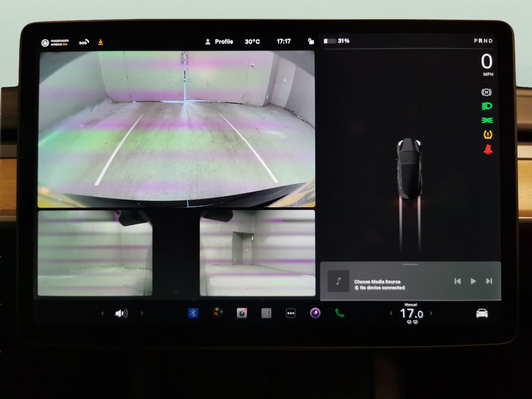The height and width of the screenshot is (399, 532).
Task: Open the software update download icon
Action: point(101,42)
